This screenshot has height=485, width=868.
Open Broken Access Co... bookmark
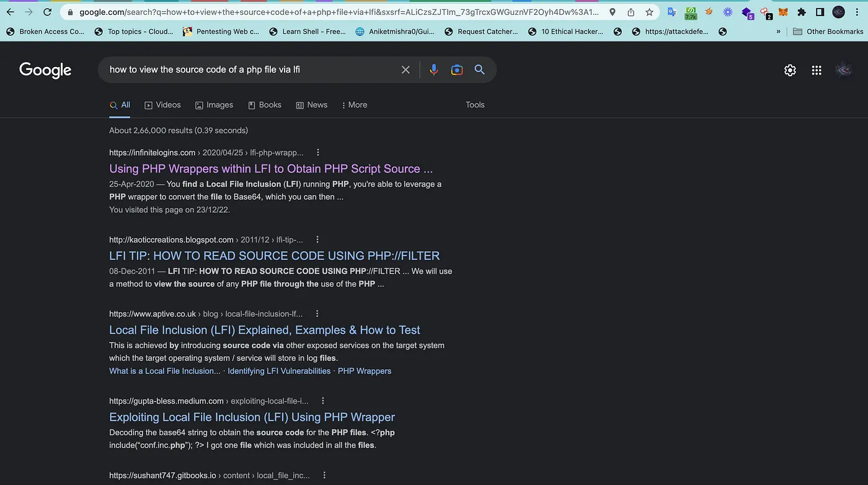[x=45, y=32]
